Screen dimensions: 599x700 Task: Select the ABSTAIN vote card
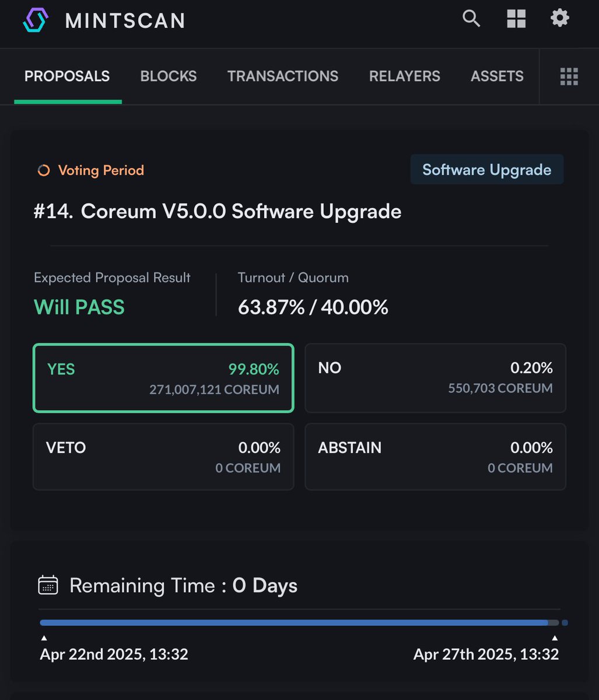point(435,457)
